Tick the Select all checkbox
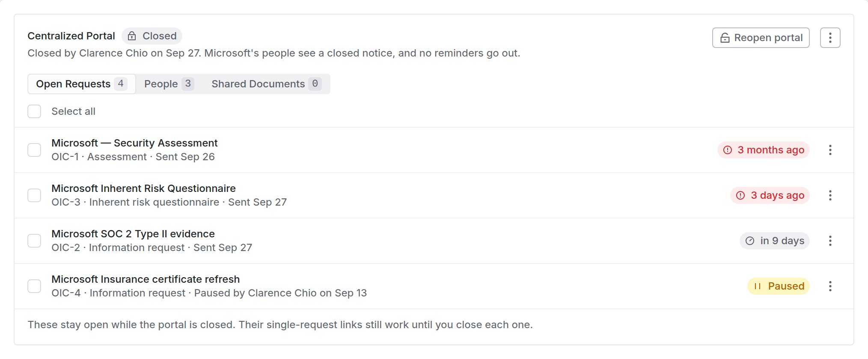The height and width of the screenshot is (359, 868). pyautogui.click(x=34, y=111)
